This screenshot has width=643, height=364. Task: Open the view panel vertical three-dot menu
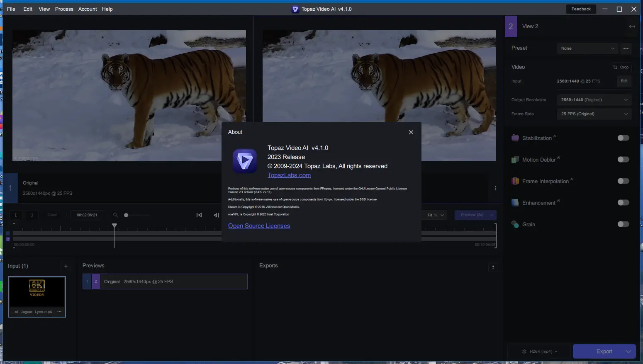[496, 188]
